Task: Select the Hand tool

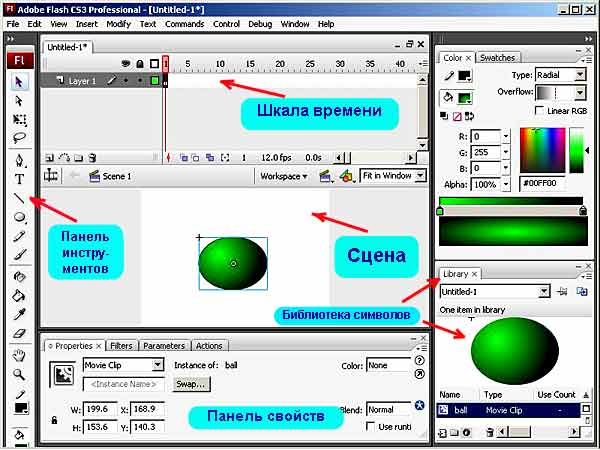Action: [19, 355]
